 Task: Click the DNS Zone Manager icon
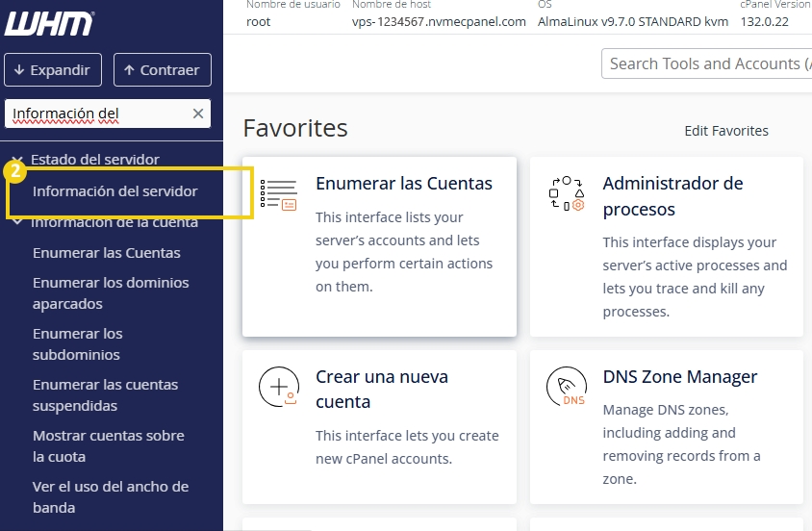[567, 387]
